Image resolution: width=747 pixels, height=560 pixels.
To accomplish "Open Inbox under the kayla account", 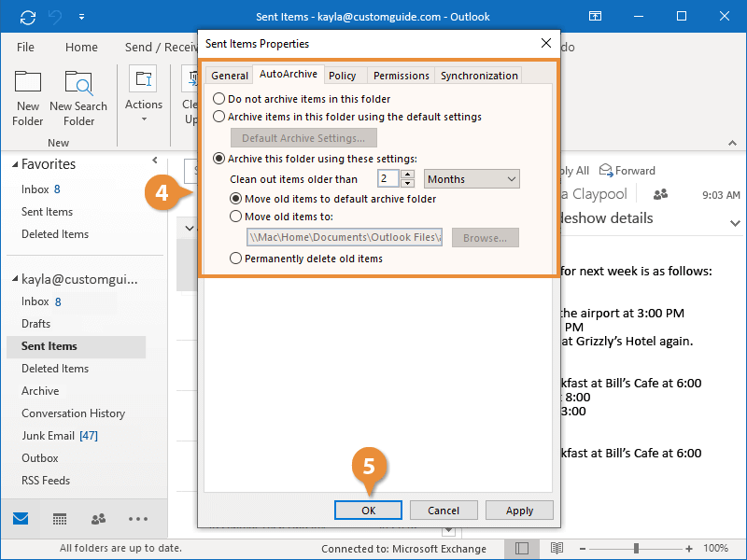I will [x=40, y=301].
